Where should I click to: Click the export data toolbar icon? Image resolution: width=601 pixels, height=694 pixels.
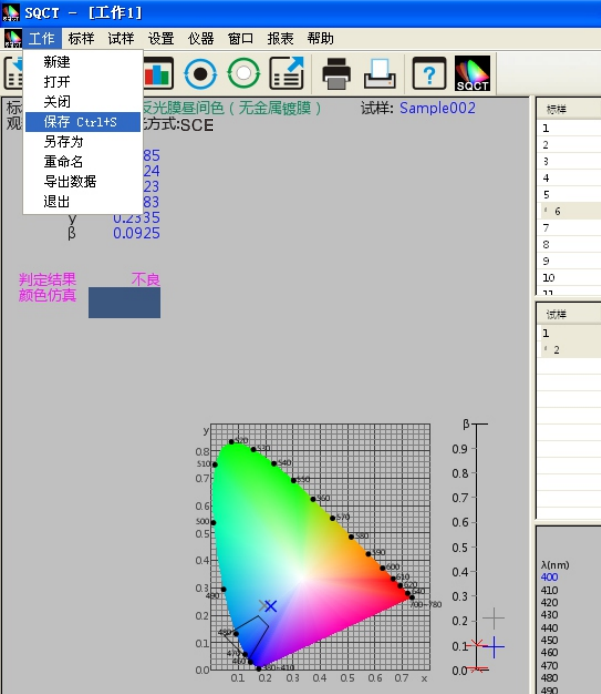pyautogui.click(x=286, y=73)
